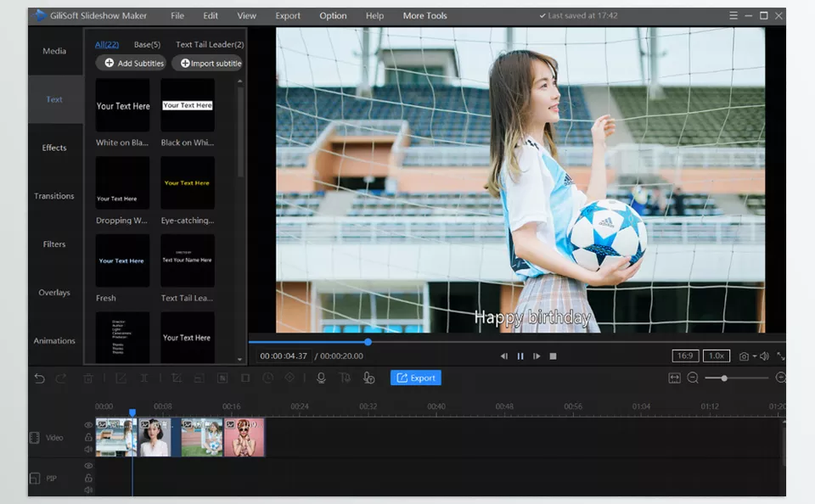Mute the Video track audio
The width and height of the screenshot is (815, 504).
coord(88,449)
